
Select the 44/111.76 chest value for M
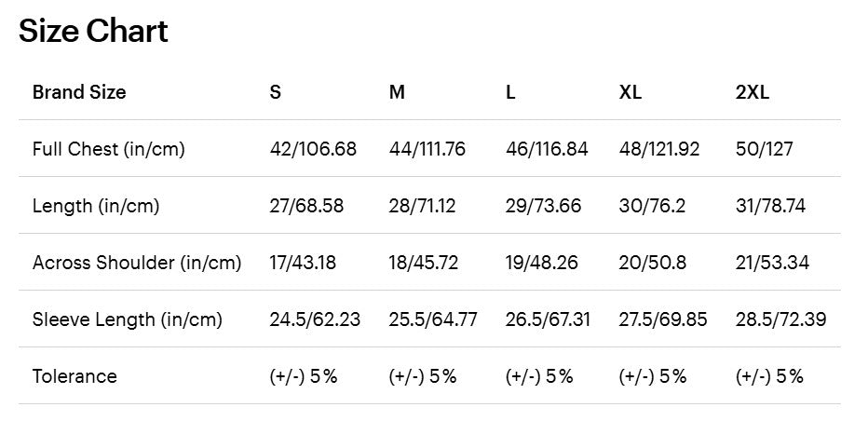click(x=427, y=149)
